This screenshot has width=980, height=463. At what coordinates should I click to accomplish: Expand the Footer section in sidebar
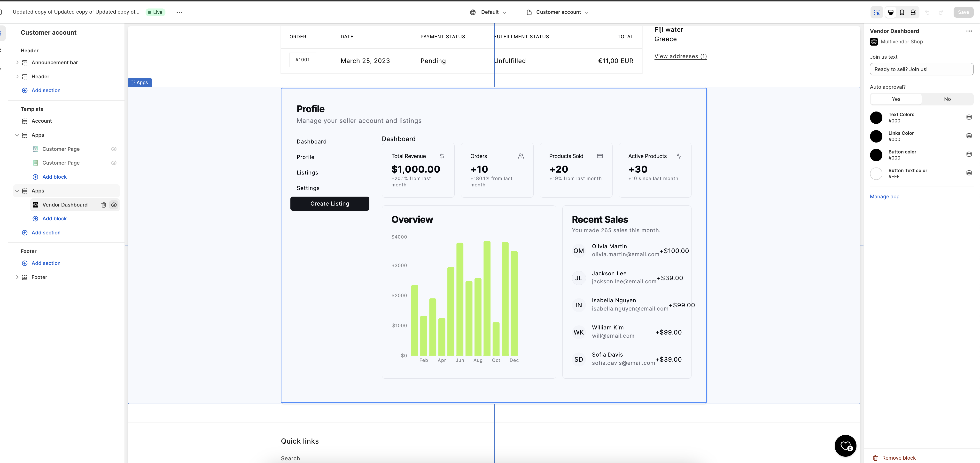(x=17, y=277)
